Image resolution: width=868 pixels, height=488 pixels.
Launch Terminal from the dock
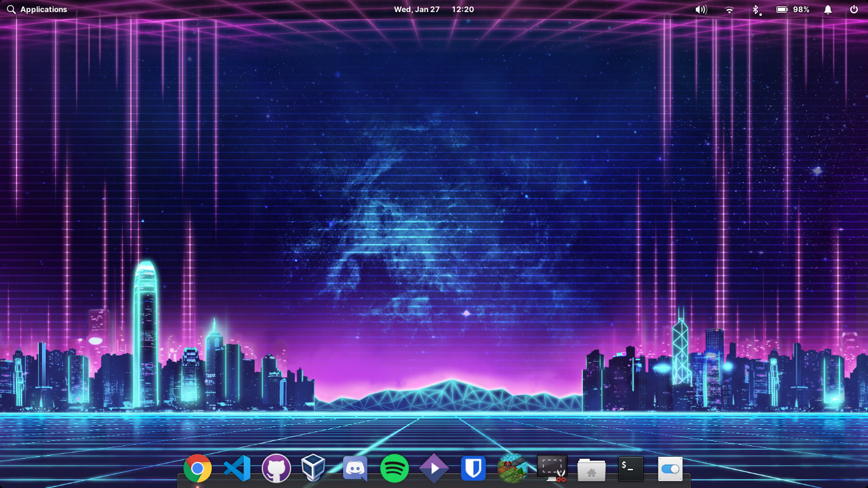(631, 469)
